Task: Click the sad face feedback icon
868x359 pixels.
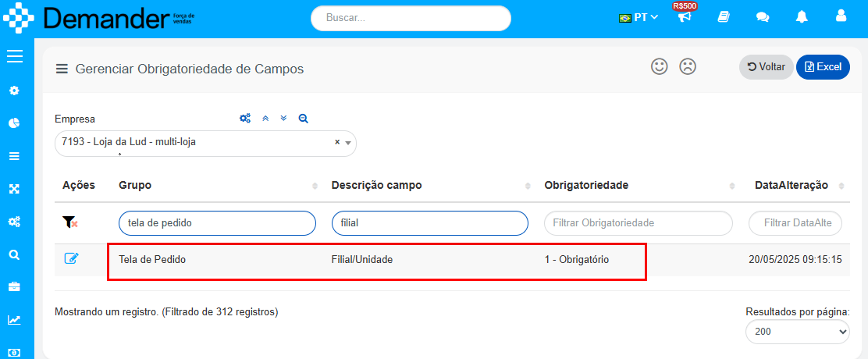Action: coord(688,67)
